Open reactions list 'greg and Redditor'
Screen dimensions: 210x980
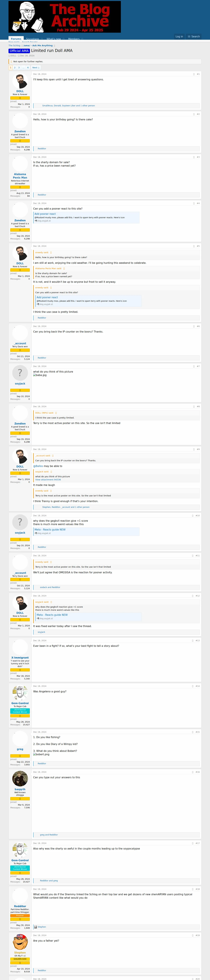(x=49, y=835)
